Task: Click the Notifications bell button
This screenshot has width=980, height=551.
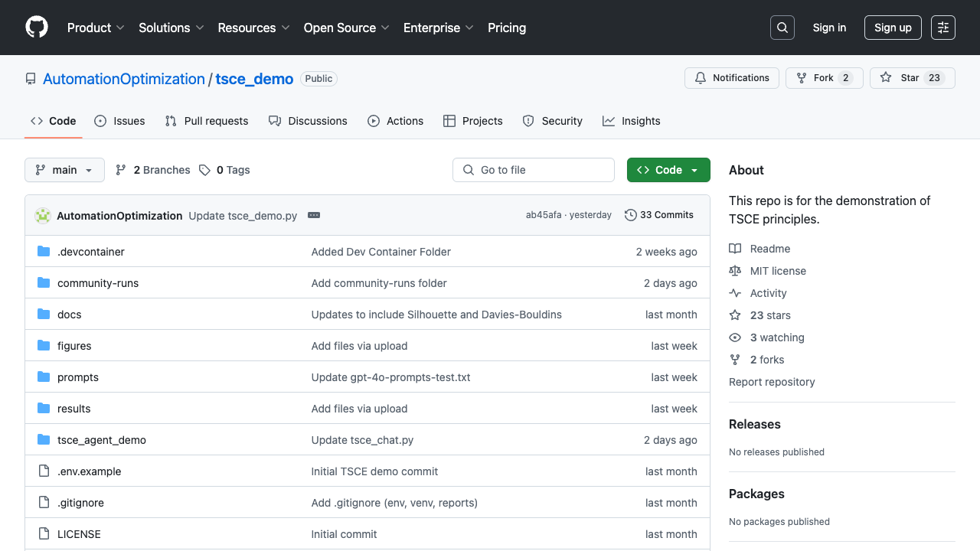Action: pyautogui.click(x=732, y=78)
